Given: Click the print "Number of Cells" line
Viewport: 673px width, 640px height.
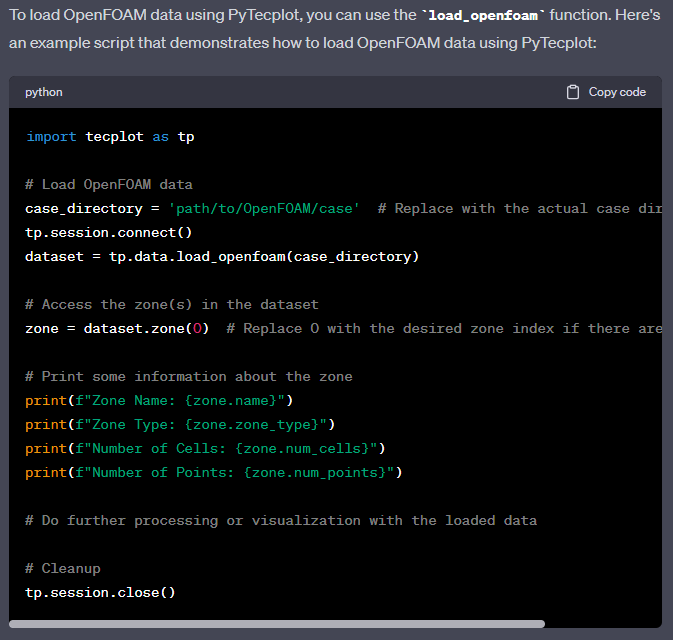Looking at the screenshot, I should [205, 449].
